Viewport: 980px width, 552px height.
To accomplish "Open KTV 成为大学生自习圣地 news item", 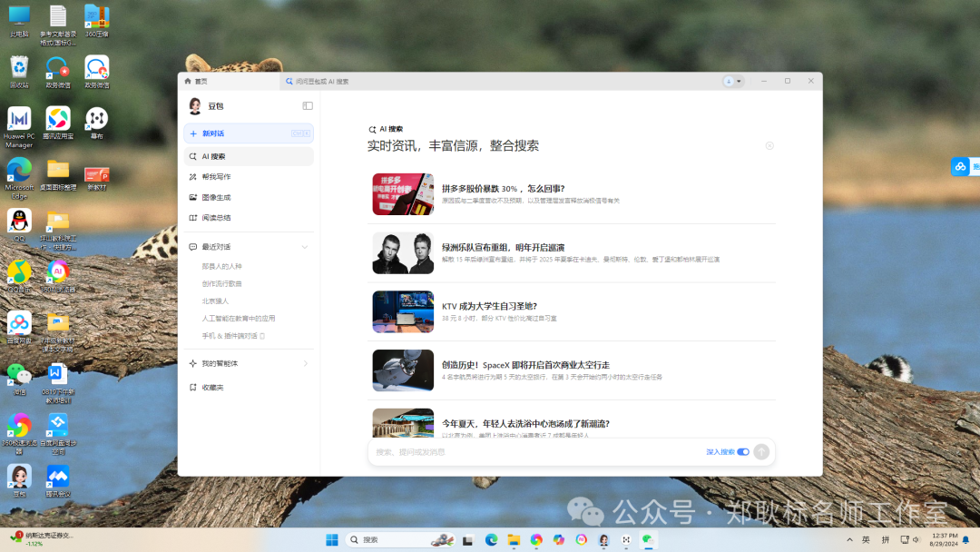I will [x=572, y=312].
